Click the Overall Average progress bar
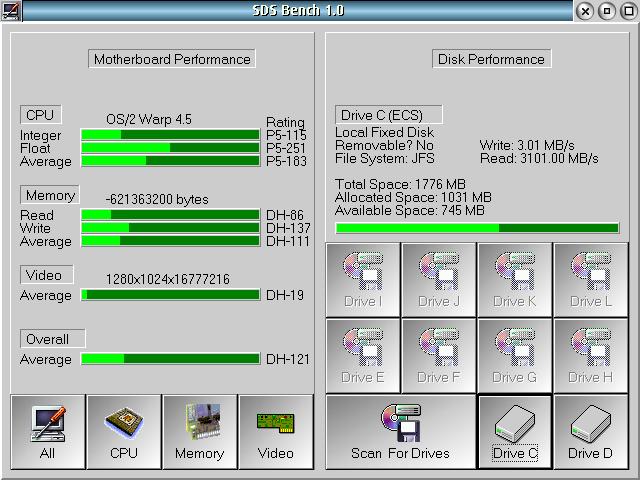Image resolution: width=640 pixels, height=480 pixels. click(x=170, y=359)
